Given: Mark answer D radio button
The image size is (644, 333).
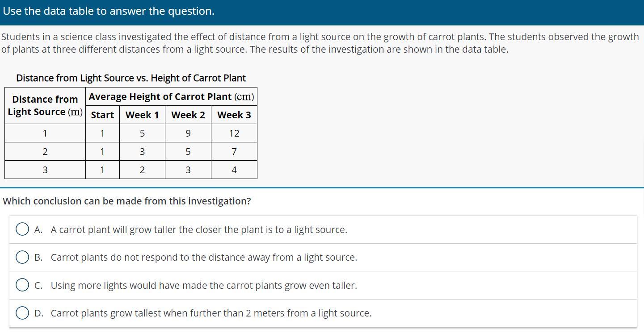Looking at the screenshot, I should point(22,313).
